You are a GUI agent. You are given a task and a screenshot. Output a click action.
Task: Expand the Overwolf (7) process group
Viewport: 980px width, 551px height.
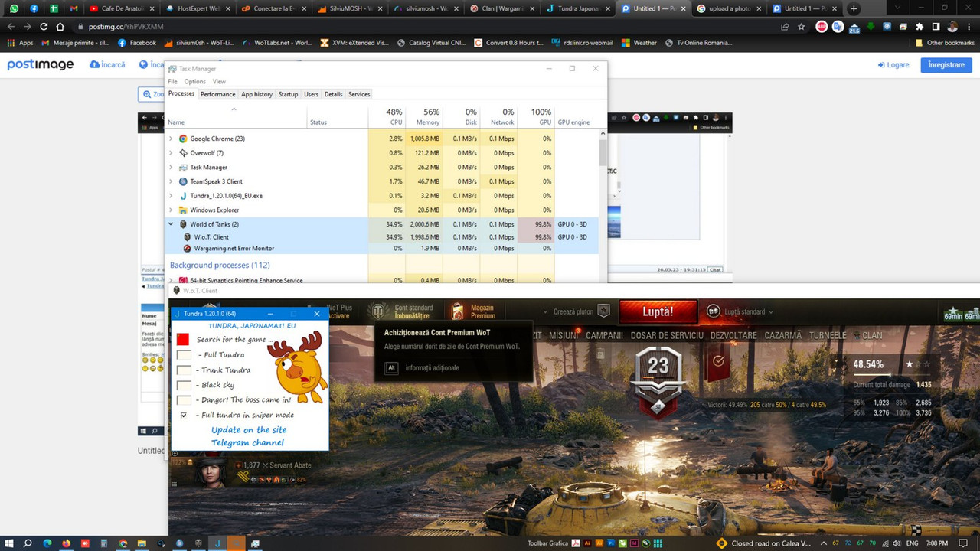pyautogui.click(x=171, y=153)
